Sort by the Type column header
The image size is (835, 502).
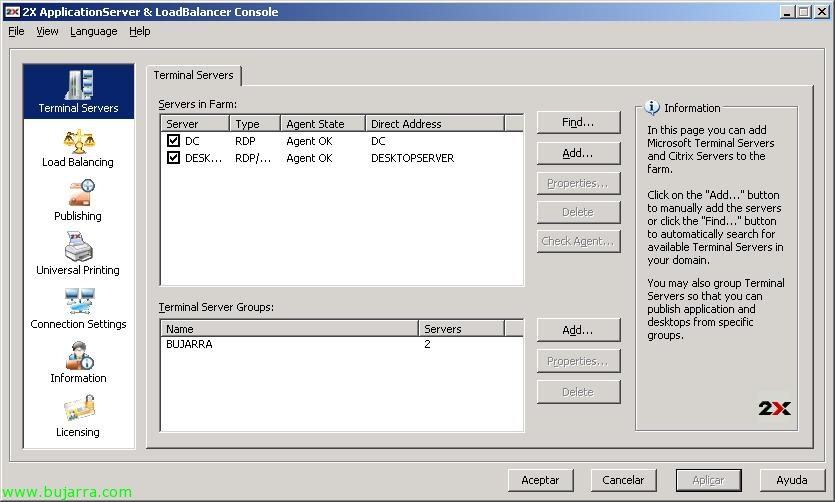pos(255,124)
